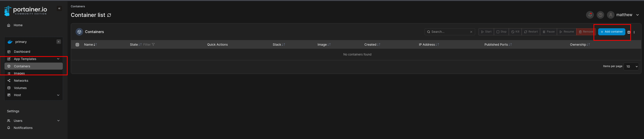Sort by IP Address column
The height and width of the screenshot is (139, 644).
[429, 45]
